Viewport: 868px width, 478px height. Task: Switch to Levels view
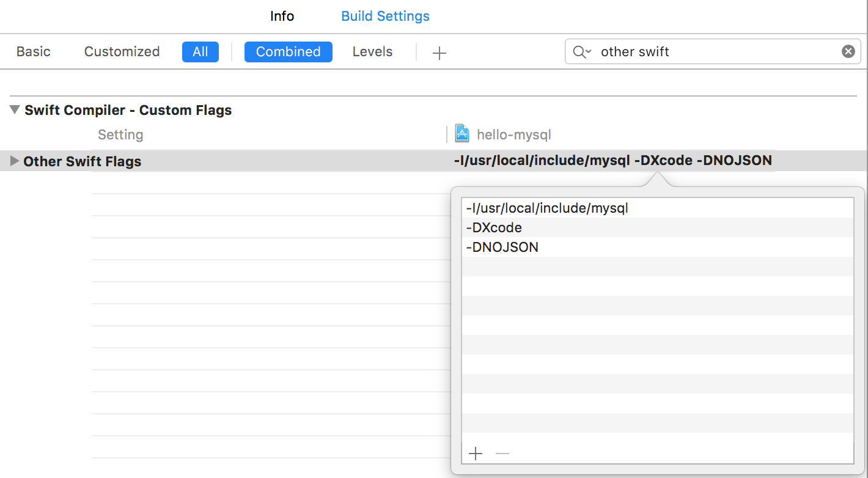(x=372, y=52)
